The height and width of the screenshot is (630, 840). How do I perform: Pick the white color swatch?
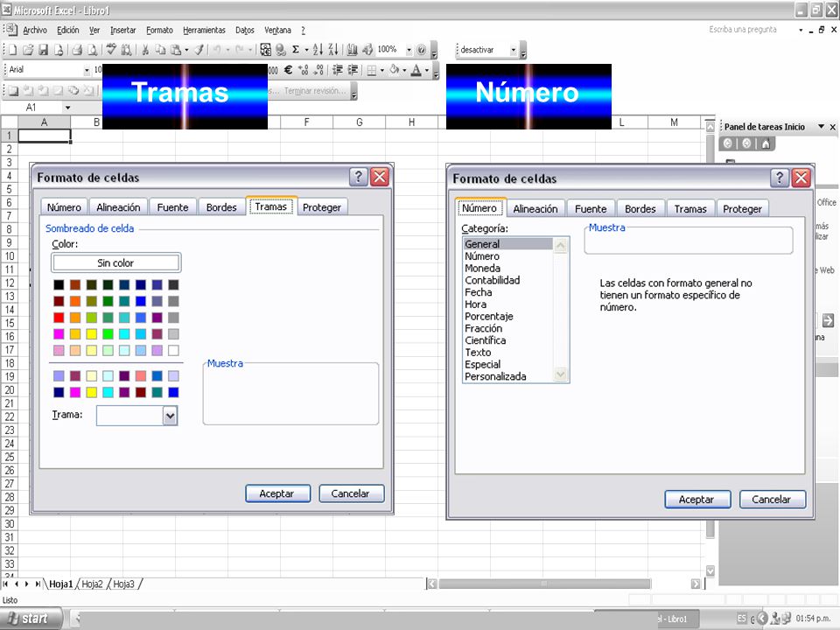coord(173,350)
